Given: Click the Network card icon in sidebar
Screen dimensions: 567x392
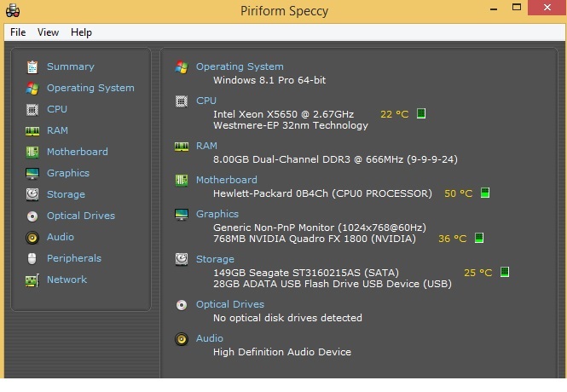Looking at the screenshot, I should click(x=32, y=280).
